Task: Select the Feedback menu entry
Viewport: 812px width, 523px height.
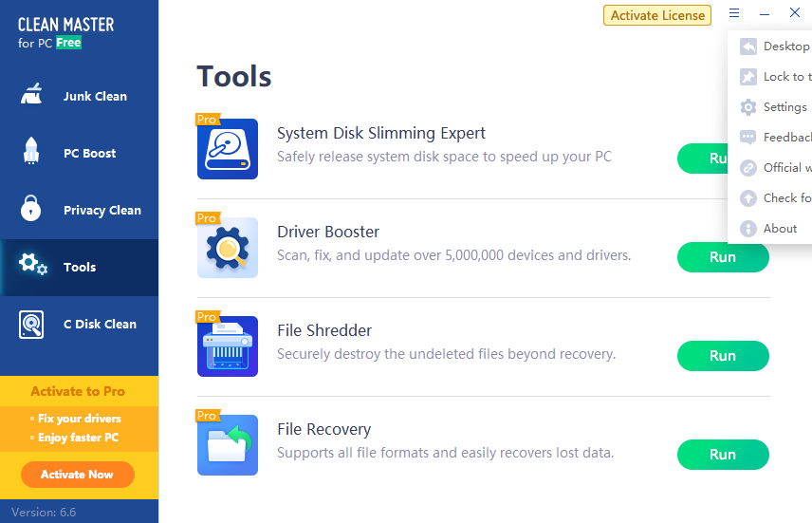Action: click(x=770, y=138)
